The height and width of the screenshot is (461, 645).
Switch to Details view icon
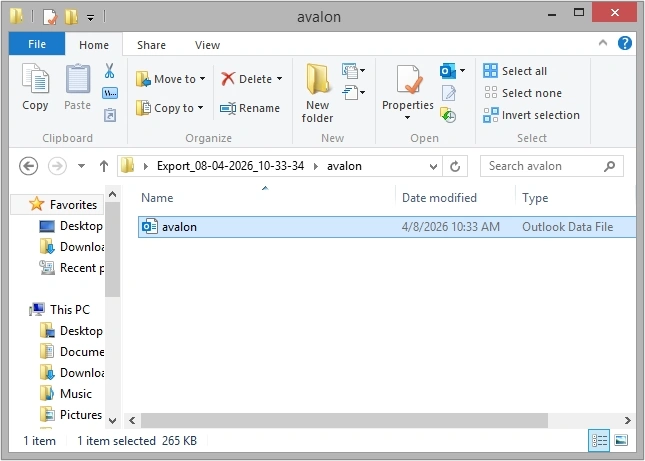(599, 441)
